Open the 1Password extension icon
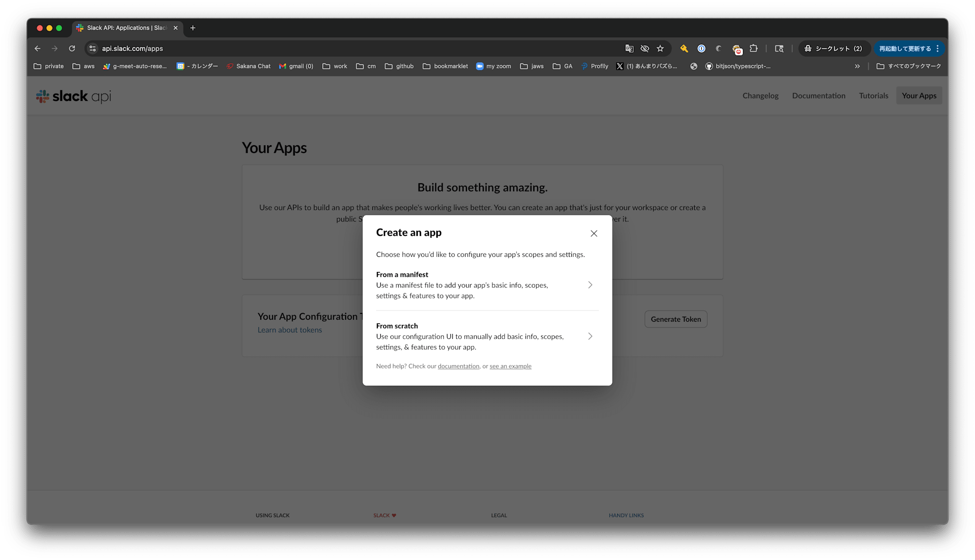This screenshot has height=560, width=975. coord(702,48)
